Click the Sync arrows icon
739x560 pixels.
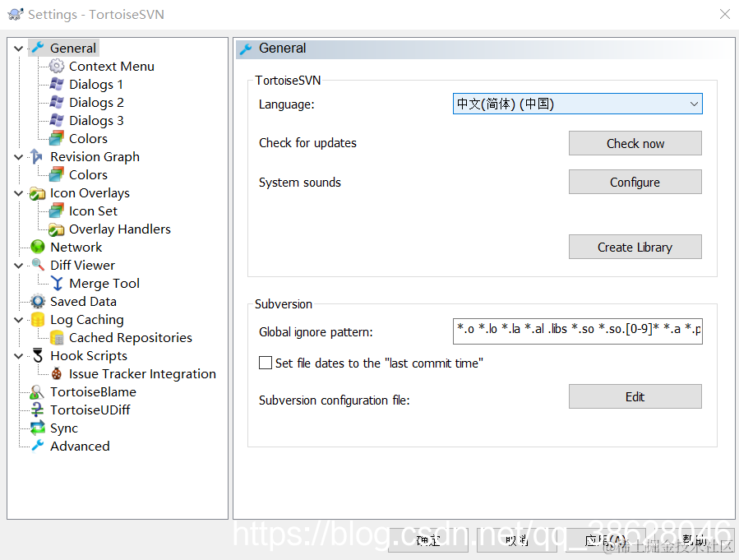[38, 428]
